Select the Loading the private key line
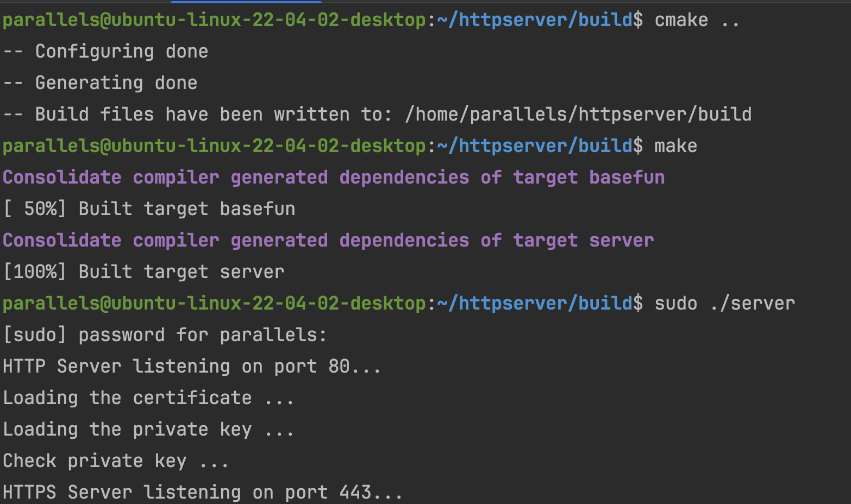851x504 pixels. coord(148,429)
